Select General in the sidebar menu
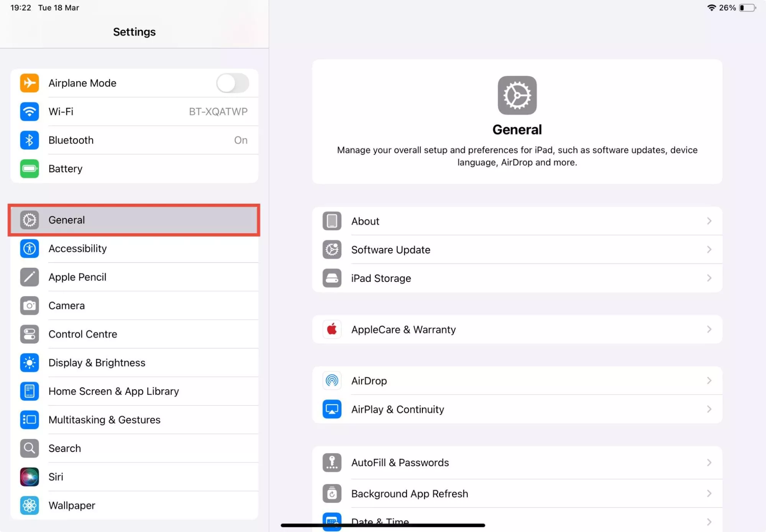Image resolution: width=766 pixels, height=532 pixels. [134, 220]
